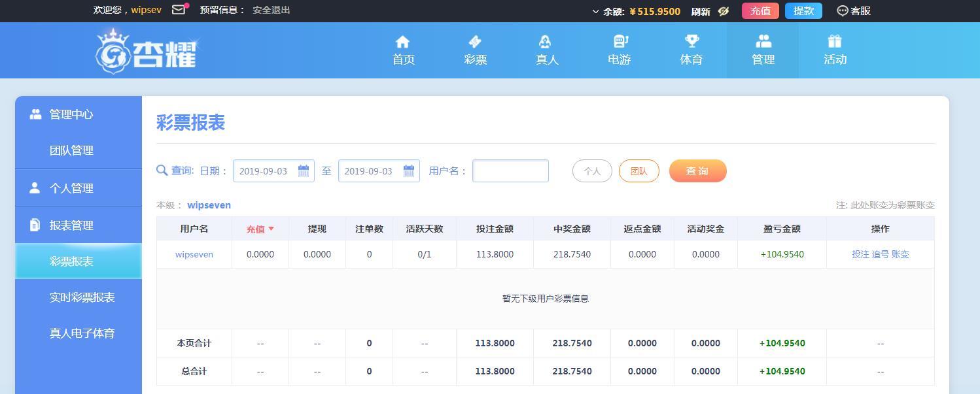The width and height of the screenshot is (980, 394).
Task: Click the orange 查询 button
Action: tap(698, 171)
